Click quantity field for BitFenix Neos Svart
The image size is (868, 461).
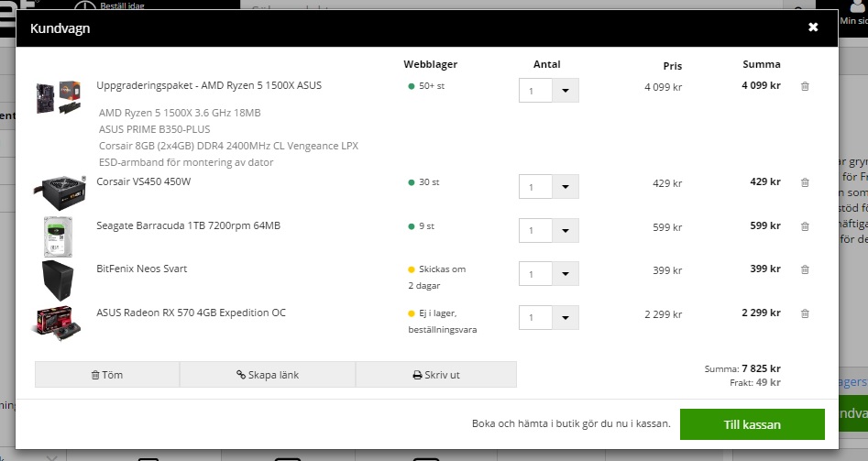pos(535,274)
